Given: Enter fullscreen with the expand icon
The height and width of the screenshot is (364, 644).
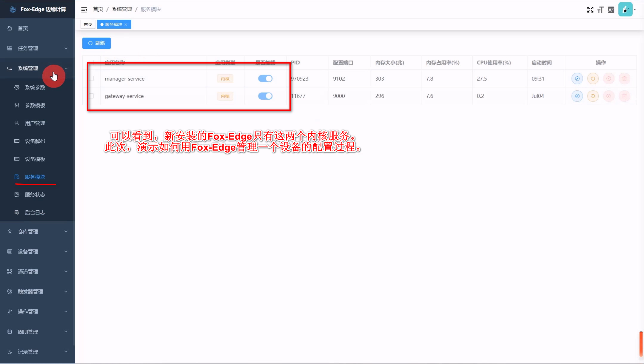Looking at the screenshot, I should click(x=590, y=10).
